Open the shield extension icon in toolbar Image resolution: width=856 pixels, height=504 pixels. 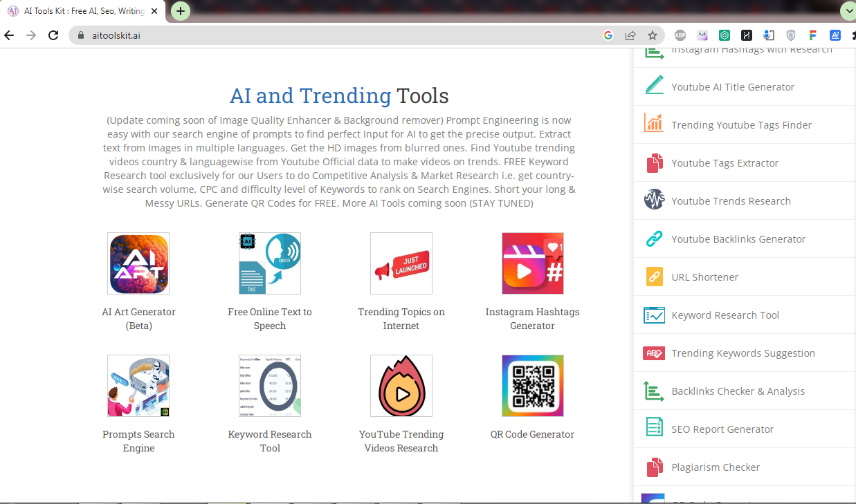pos(791,35)
